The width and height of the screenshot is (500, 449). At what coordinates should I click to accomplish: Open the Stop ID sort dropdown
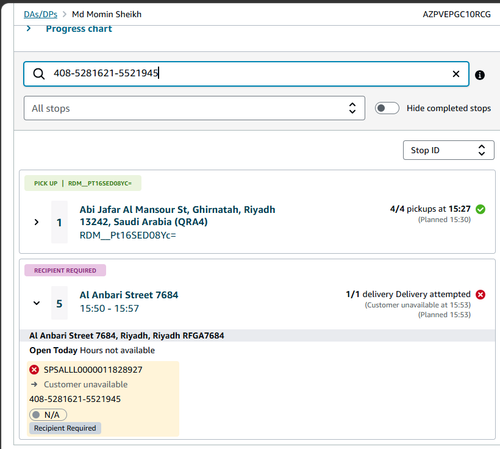(x=448, y=150)
